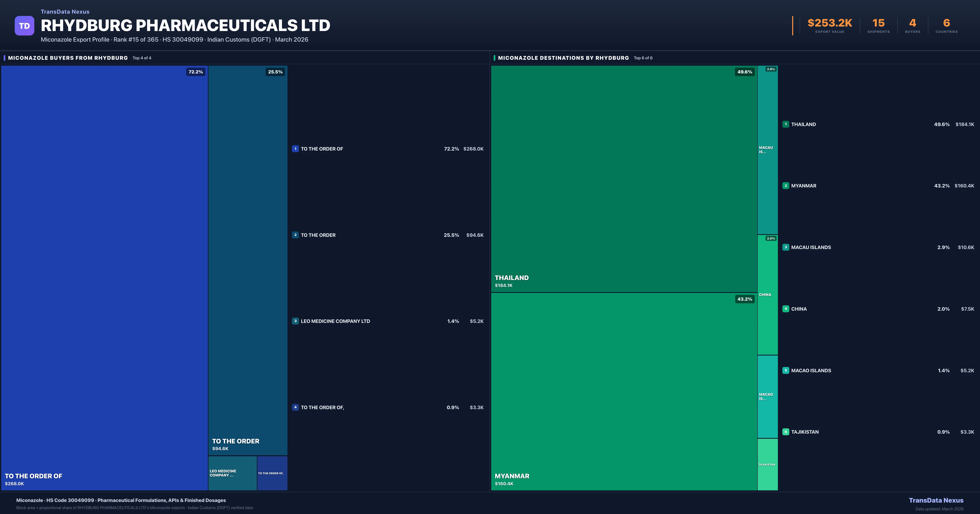Select the Myanmar treemap block
This screenshot has width=980, height=514.
click(624, 392)
